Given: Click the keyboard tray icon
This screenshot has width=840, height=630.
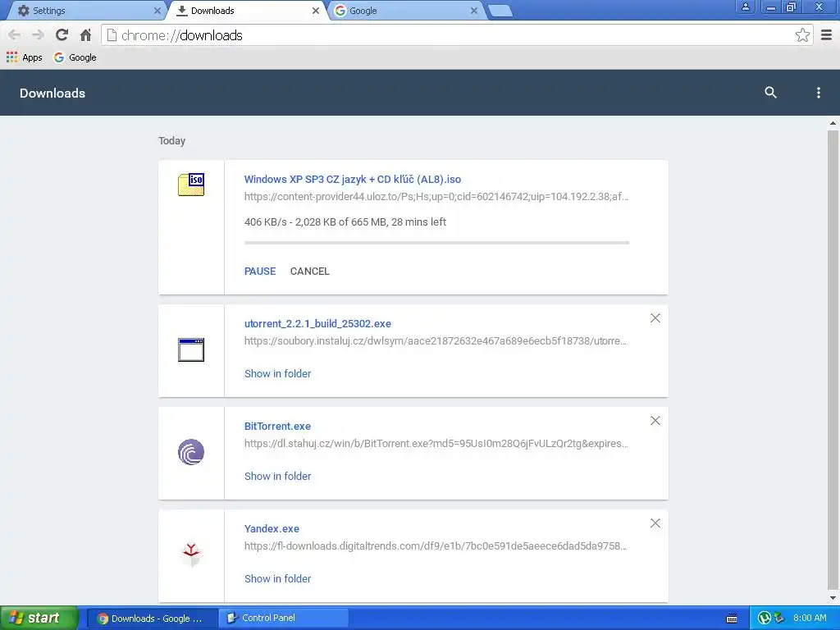Looking at the screenshot, I should (732, 619).
